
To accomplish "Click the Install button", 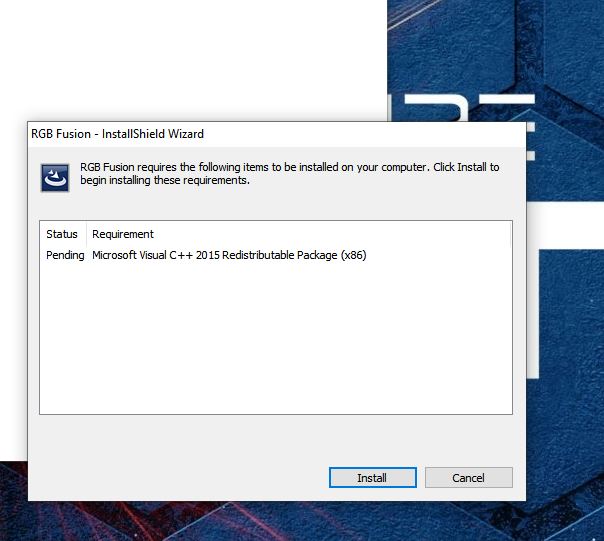I will (x=372, y=477).
